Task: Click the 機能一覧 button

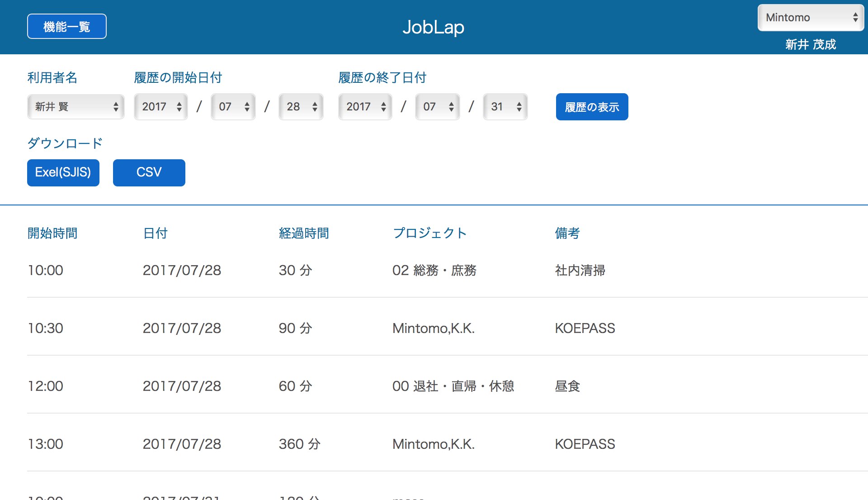Action: [x=66, y=26]
